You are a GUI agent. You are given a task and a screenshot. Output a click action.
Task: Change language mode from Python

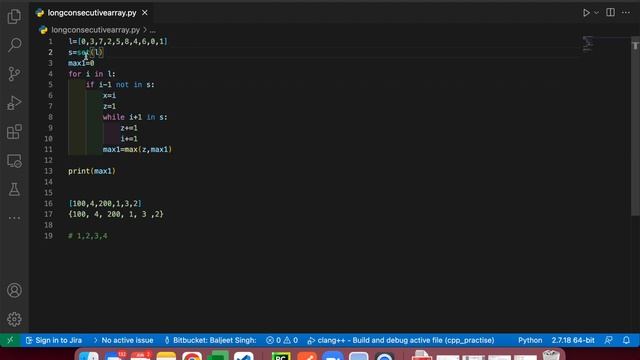pyautogui.click(x=530, y=340)
